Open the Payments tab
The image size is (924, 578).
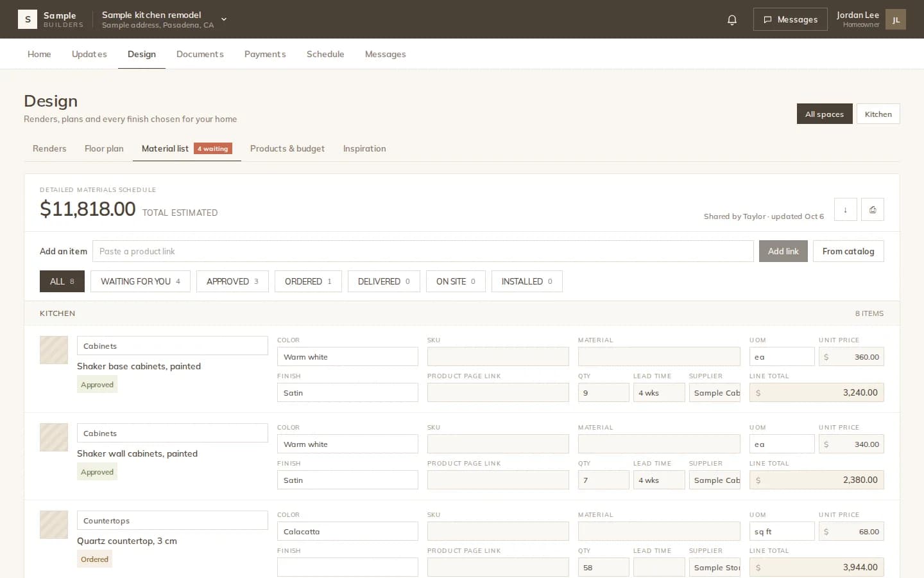(265, 54)
